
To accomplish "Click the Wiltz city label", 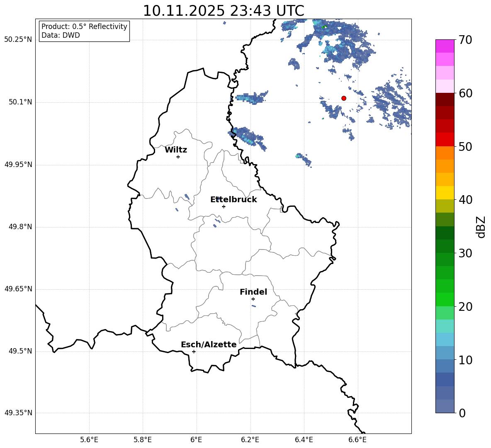I will click(176, 150).
